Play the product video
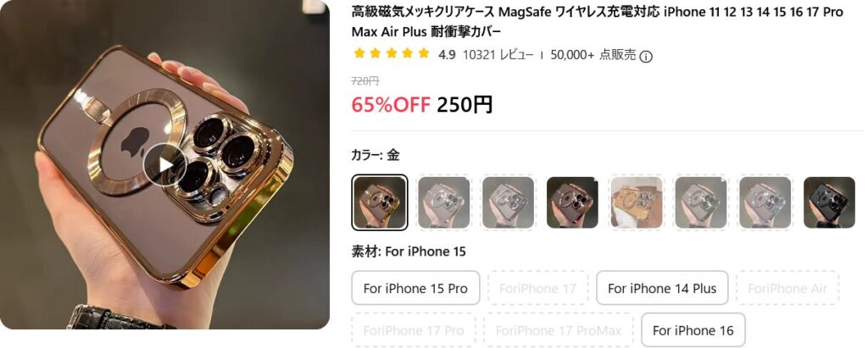 [165, 165]
